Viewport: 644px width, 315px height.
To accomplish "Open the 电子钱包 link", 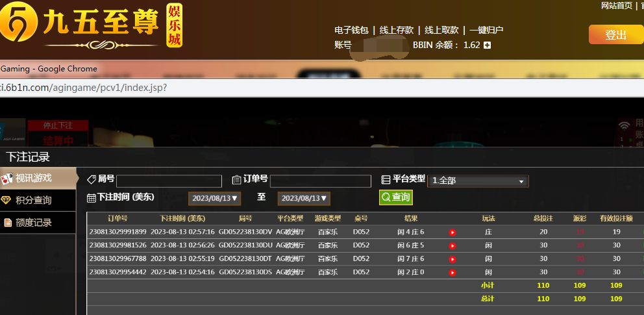I will (352, 30).
